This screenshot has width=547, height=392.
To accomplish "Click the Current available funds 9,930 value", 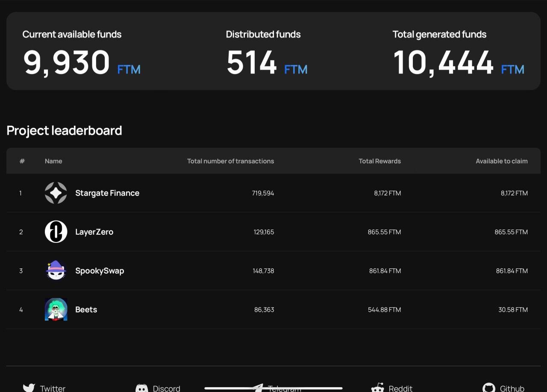I will pos(67,63).
